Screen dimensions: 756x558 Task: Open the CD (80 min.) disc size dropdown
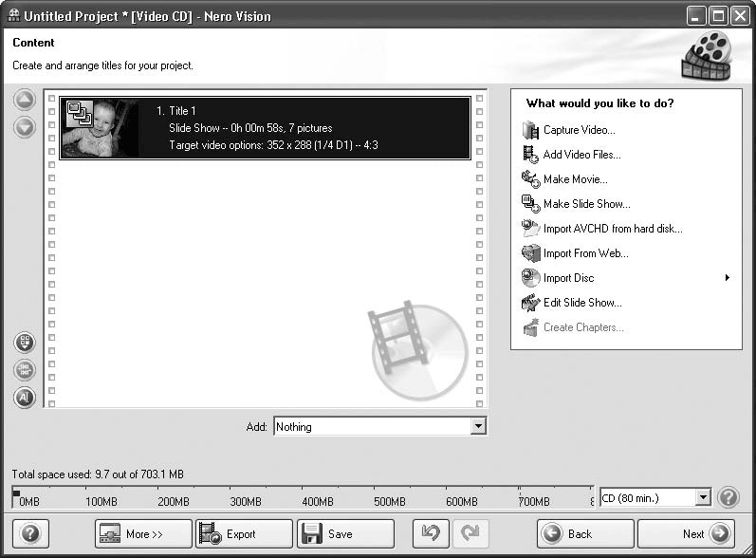(702, 497)
